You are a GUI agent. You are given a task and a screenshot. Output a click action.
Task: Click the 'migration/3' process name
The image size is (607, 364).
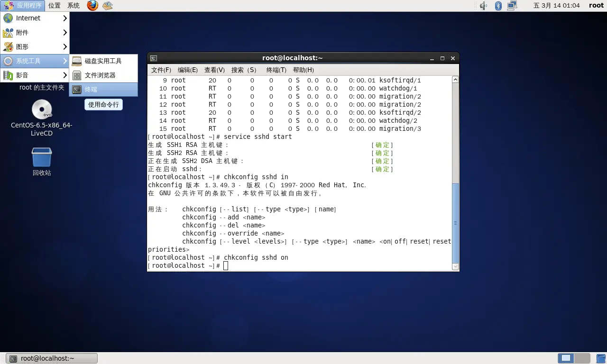(x=400, y=129)
